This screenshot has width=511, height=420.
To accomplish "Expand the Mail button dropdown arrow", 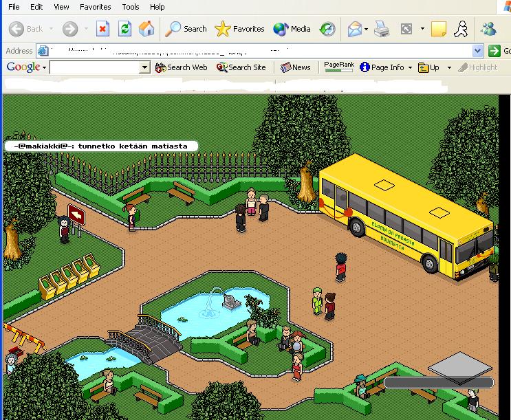I will [x=367, y=29].
